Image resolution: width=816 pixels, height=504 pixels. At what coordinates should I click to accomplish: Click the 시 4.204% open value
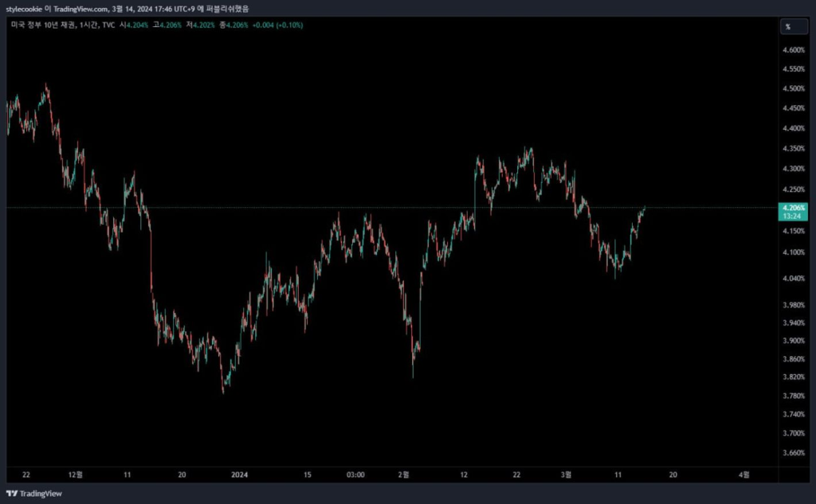pos(135,25)
